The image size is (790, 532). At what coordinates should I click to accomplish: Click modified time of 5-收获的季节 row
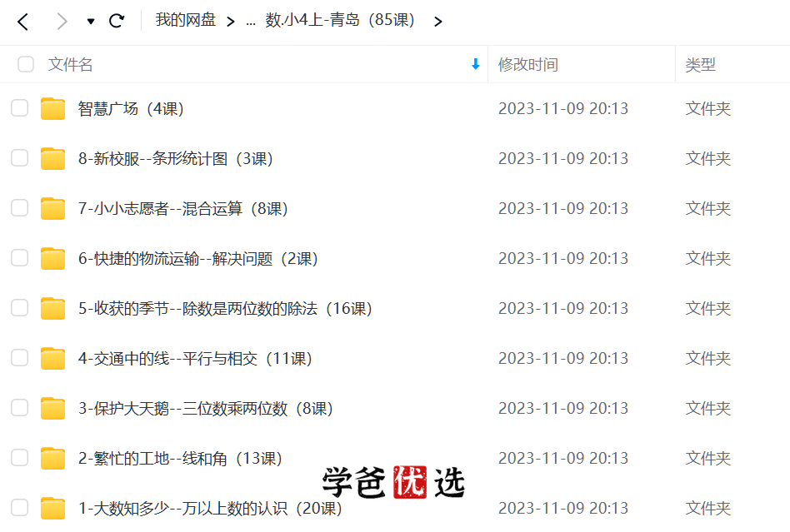563,309
